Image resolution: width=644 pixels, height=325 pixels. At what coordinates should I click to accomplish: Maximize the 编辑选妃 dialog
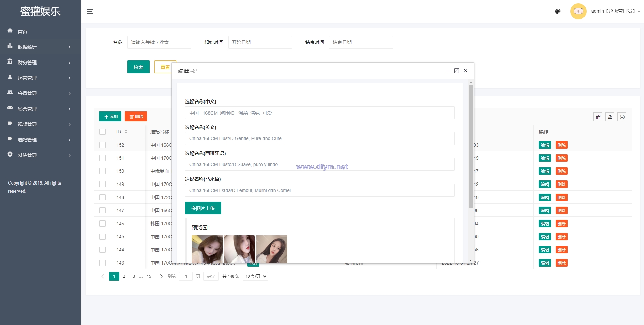(x=457, y=71)
